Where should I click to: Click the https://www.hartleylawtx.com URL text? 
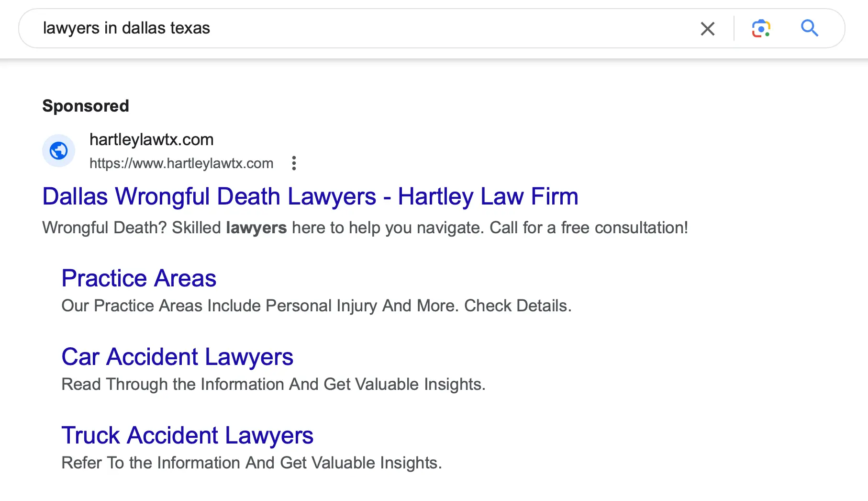181,163
